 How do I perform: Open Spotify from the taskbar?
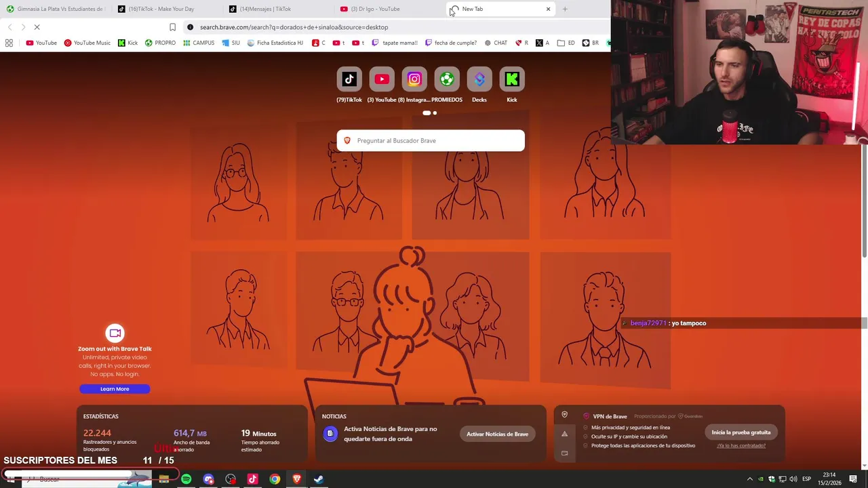[186, 479]
